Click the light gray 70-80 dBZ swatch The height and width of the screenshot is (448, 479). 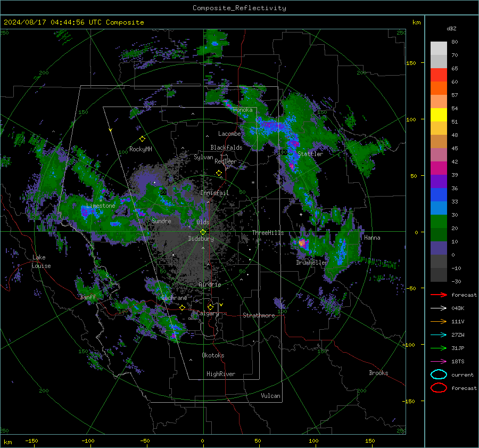[439, 48]
